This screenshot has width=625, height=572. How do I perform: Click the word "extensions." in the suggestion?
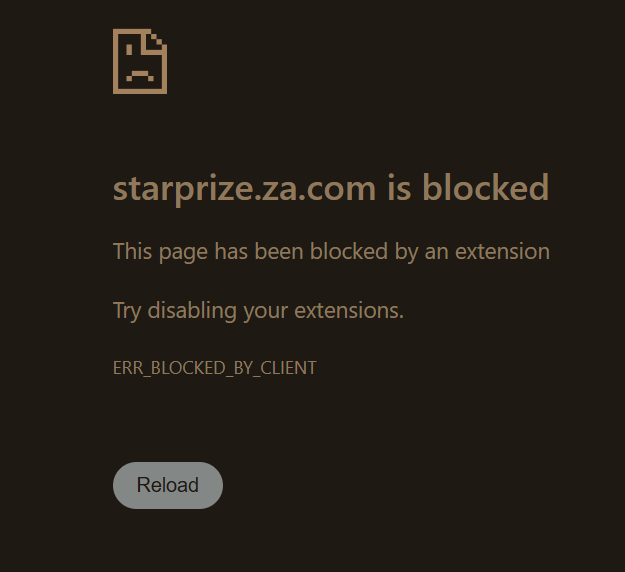349,311
